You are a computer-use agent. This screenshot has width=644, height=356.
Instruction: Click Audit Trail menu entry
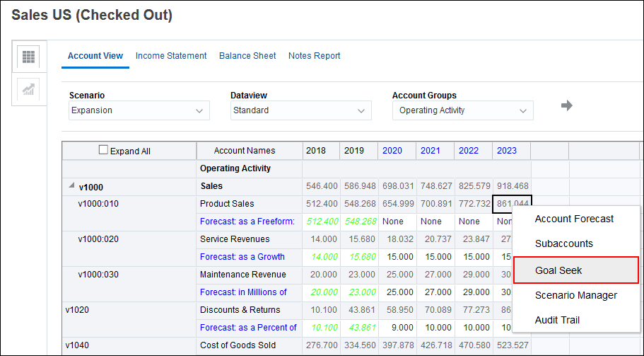pyautogui.click(x=557, y=320)
